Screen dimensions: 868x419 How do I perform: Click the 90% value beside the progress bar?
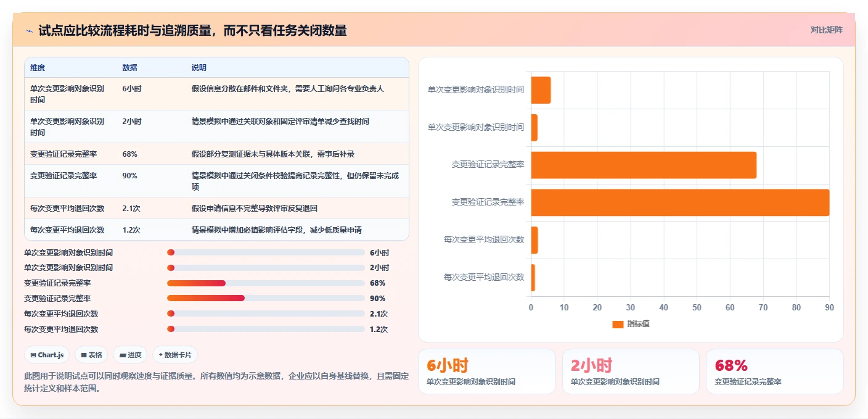coord(377,299)
